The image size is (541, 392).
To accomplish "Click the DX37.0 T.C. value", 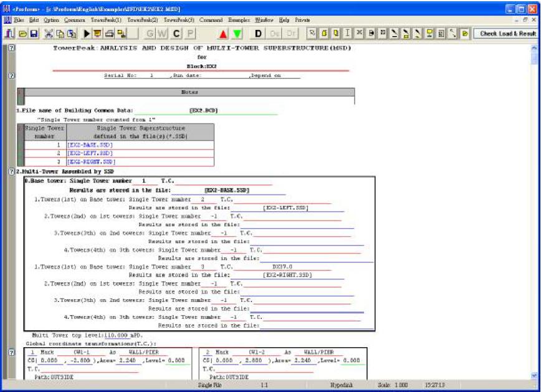I will tap(282, 267).
